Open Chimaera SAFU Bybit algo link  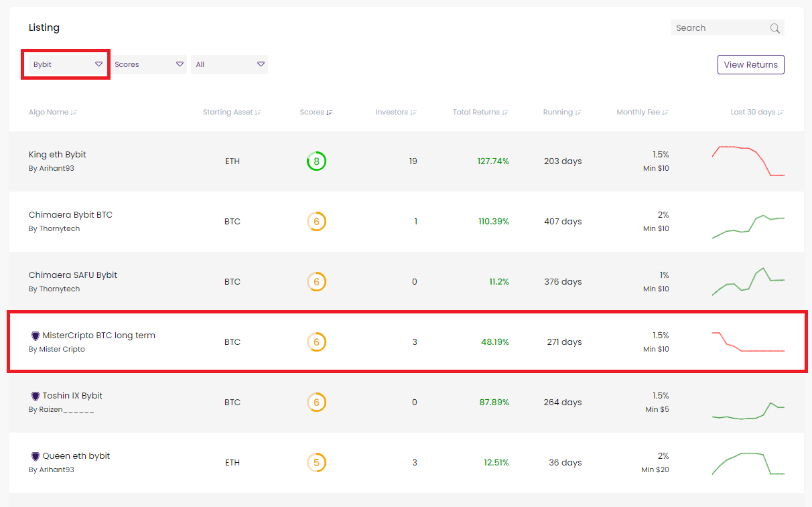[x=73, y=275]
